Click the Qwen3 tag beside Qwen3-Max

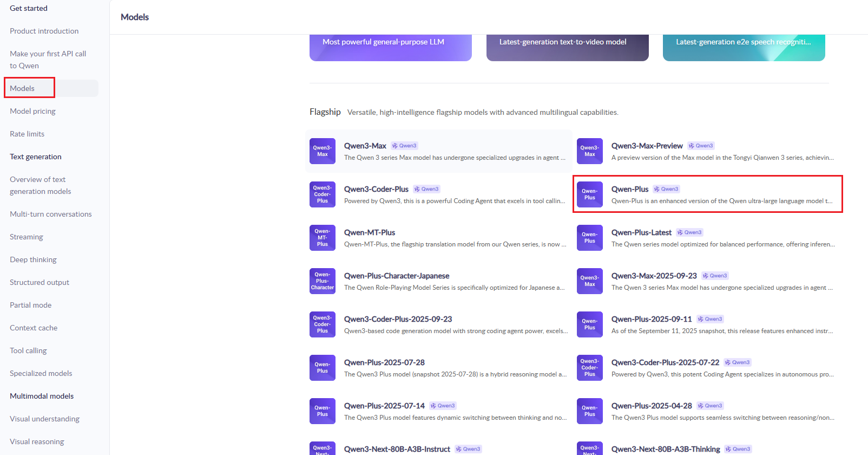[x=404, y=146]
